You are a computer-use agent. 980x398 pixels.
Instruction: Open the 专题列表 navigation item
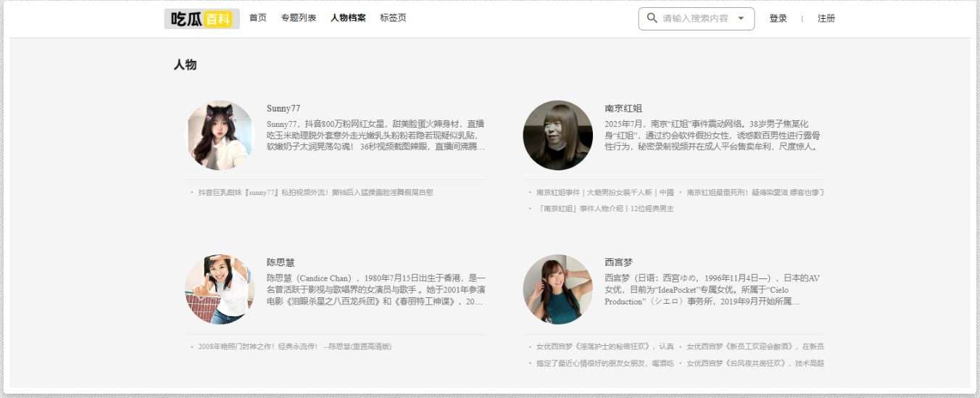299,18
